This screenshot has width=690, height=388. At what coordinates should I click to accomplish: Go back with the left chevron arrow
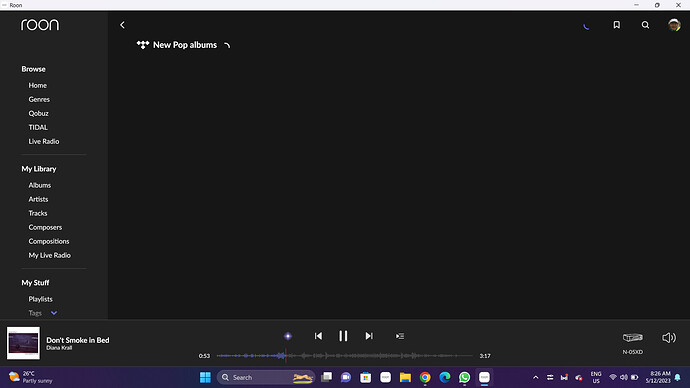pos(122,25)
